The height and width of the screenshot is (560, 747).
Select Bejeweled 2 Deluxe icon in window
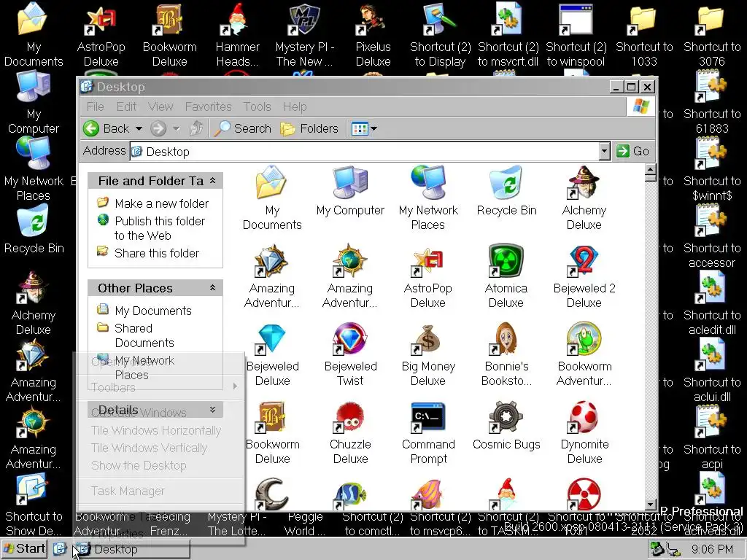tap(584, 276)
